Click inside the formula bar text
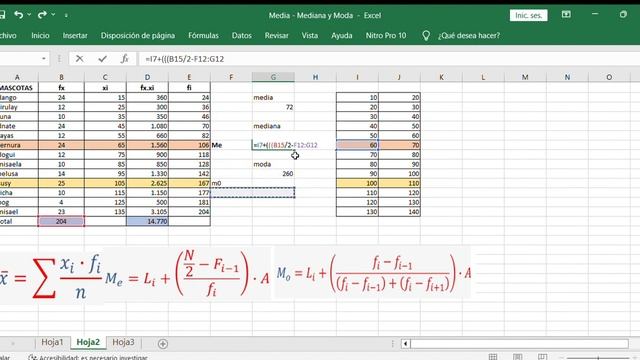 (x=184, y=59)
